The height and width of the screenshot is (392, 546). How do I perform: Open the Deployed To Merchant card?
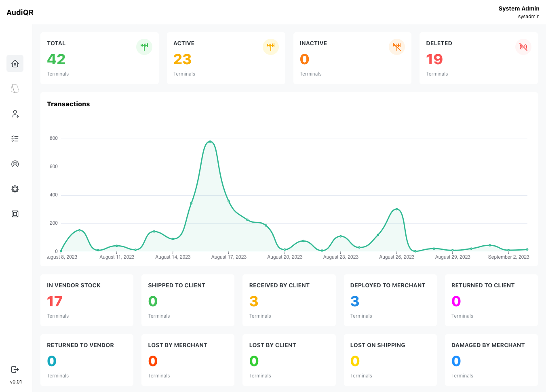(390, 300)
